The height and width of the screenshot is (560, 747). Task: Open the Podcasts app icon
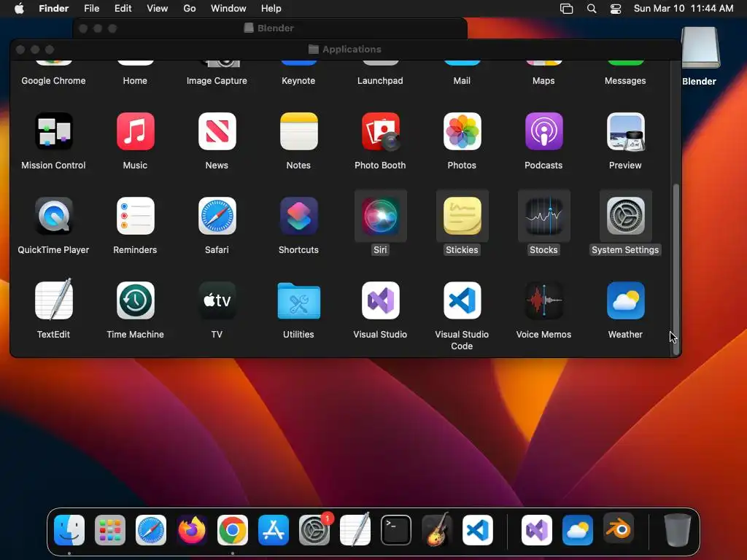pyautogui.click(x=543, y=131)
